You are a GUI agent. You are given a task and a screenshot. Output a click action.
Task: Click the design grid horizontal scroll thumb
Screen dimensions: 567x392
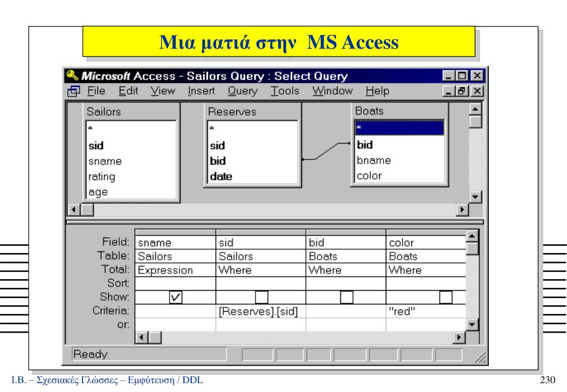click(155, 337)
